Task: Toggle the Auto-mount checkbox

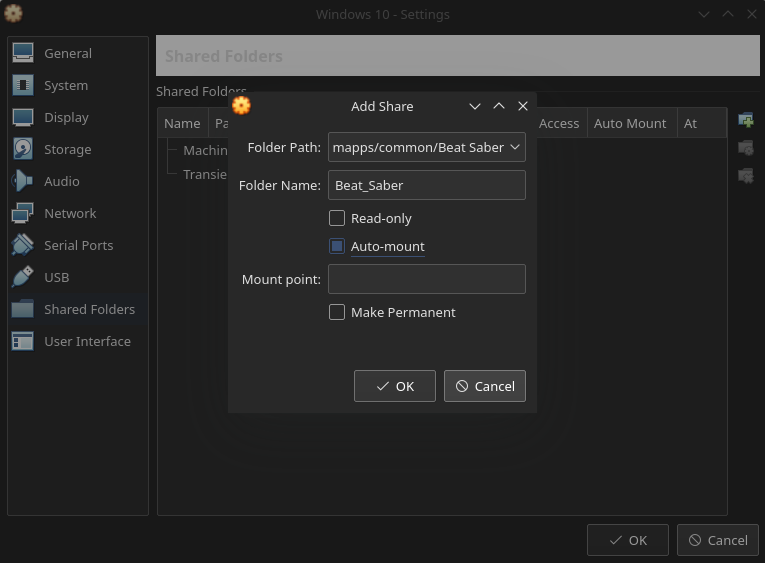Action: 337,246
